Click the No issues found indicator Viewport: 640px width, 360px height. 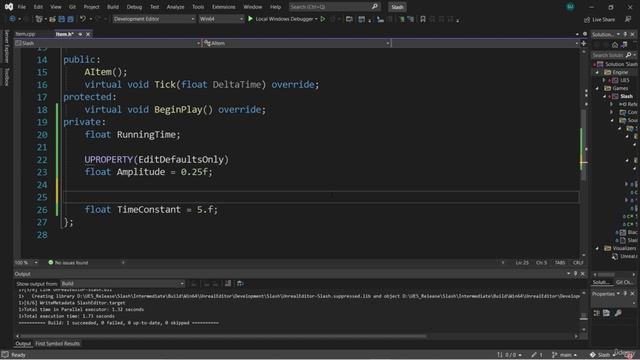pyautogui.click(x=68, y=262)
